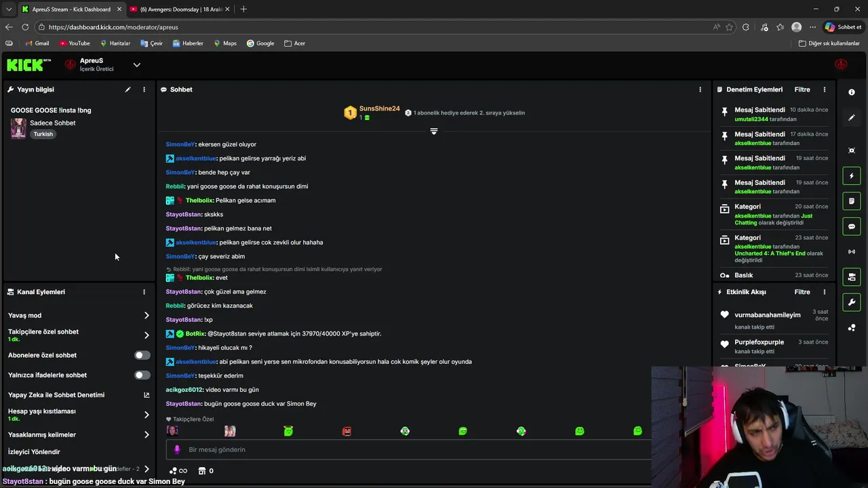Toggle Abonelere özel sohbet switch
The height and width of the screenshot is (488, 868).
coord(142,355)
